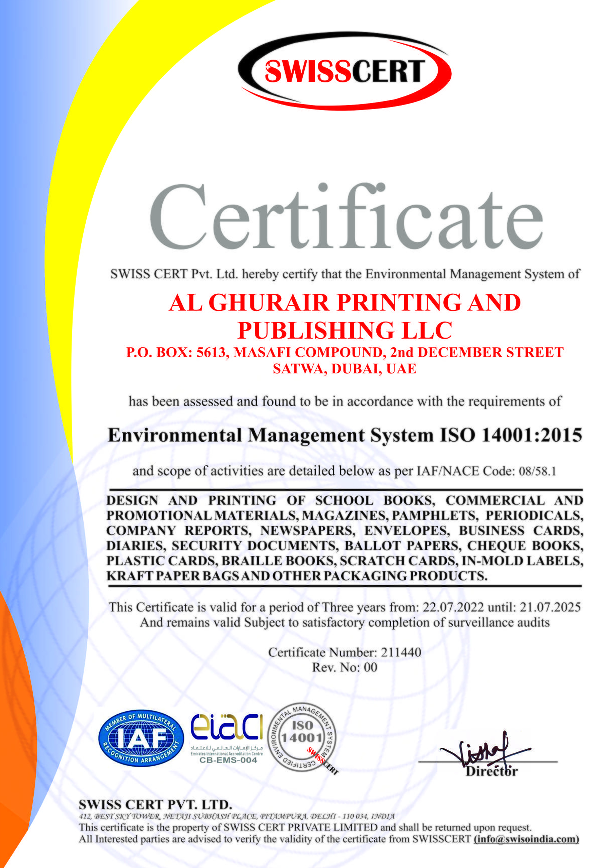The image size is (612, 868).
Task: Open the info@swisoindia.com email link
Action: click(x=526, y=839)
